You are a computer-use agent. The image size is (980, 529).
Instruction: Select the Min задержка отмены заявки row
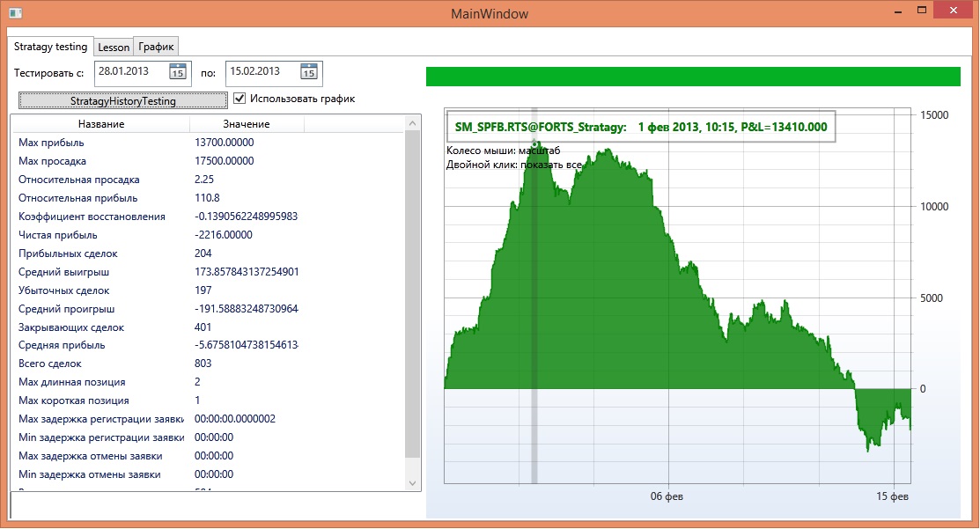click(208, 474)
